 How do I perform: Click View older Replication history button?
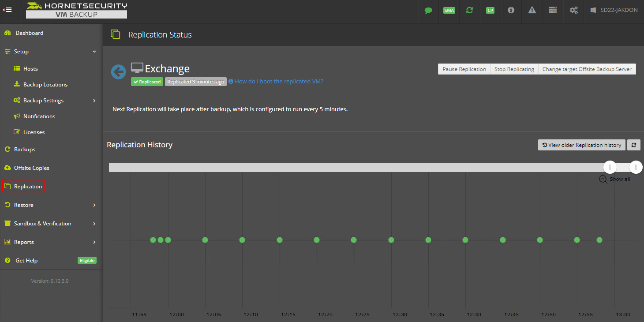point(582,145)
